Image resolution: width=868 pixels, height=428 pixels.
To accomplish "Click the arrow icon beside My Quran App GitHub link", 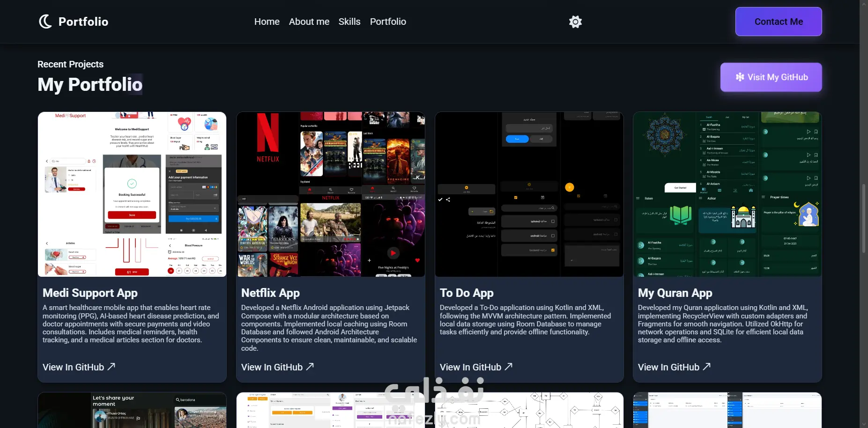I will (x=707, y=367).
